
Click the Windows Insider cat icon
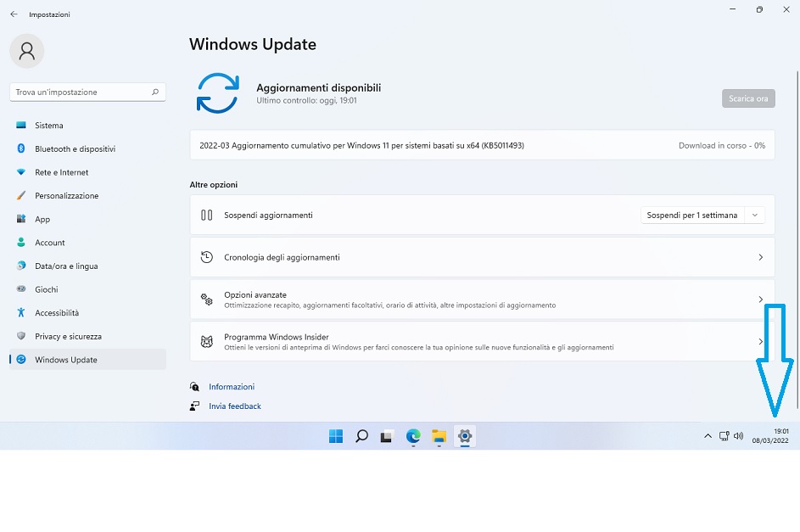207,341
